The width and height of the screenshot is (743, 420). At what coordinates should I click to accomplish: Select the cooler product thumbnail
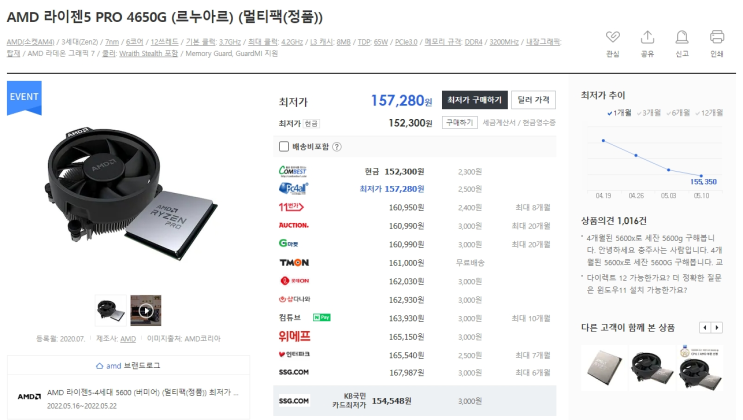tap(111, 310)
